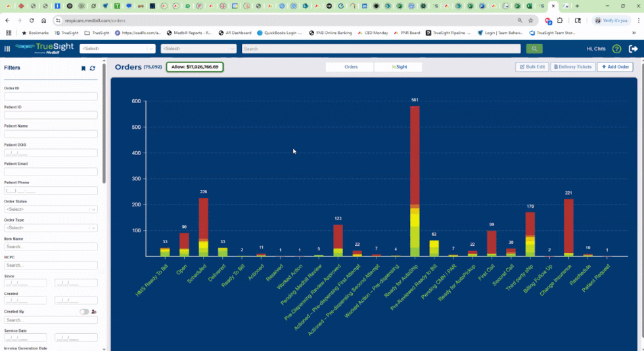Expand the Order Status dropdown
This screenshot has height=351, width=644.
point(51,209)
